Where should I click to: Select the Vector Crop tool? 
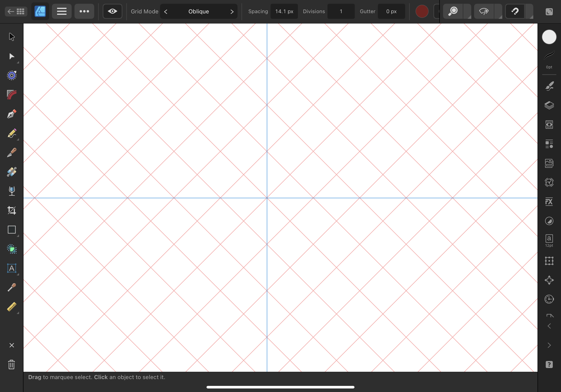(12, 210)
